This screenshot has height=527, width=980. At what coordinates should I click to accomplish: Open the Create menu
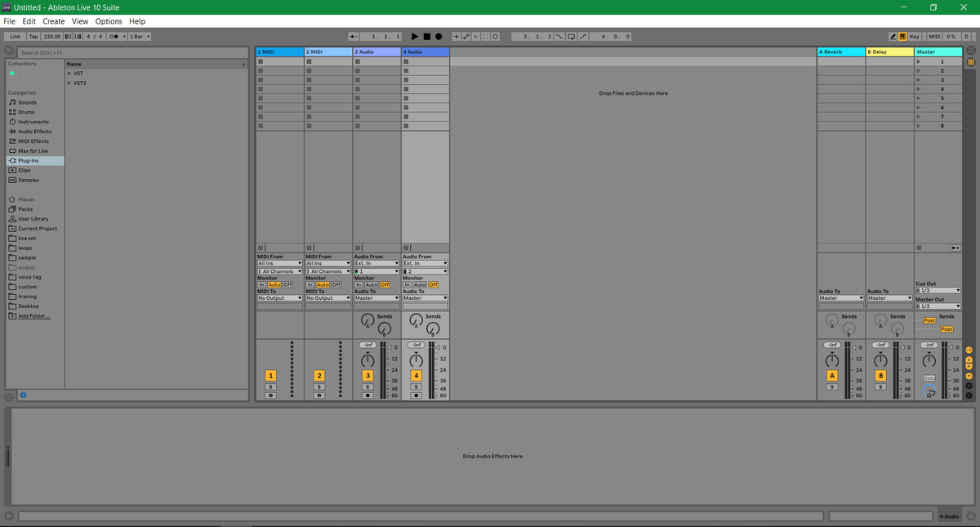[x=54, y=21]
